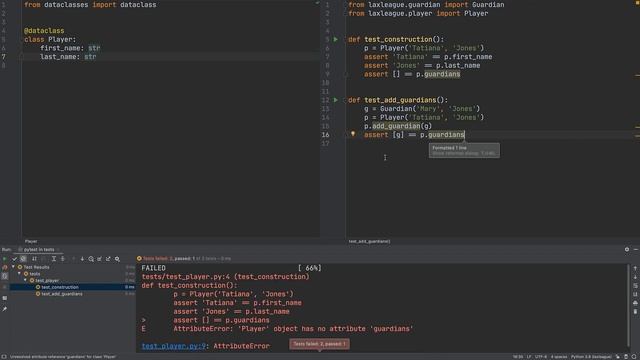The height and width of the screenshot is (360, 640).
Task: Open IDE notifications icon in status bar
Action: point(634,357)
